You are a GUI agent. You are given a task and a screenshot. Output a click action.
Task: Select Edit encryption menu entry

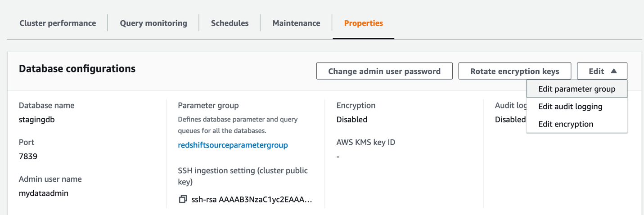(x=566, y=124)
